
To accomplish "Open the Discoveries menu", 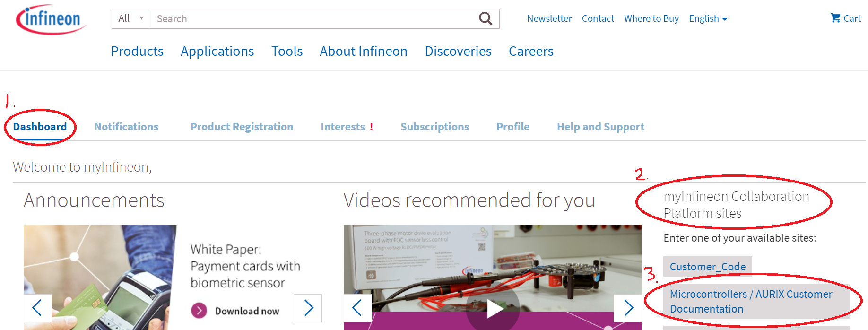I will tap(458, 51).
